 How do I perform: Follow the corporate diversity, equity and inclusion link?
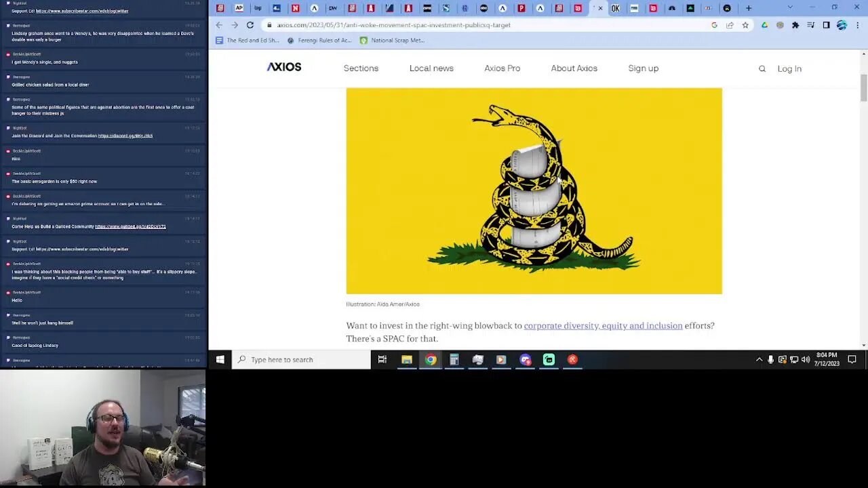(603, 326)
